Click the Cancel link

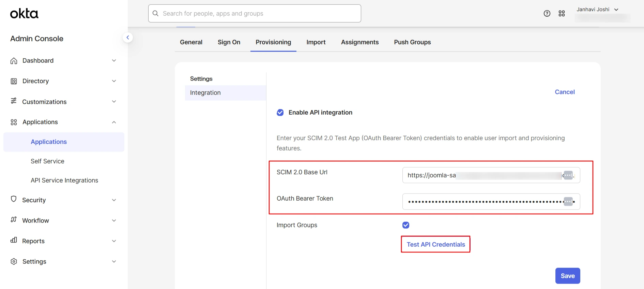click(565, 92)
